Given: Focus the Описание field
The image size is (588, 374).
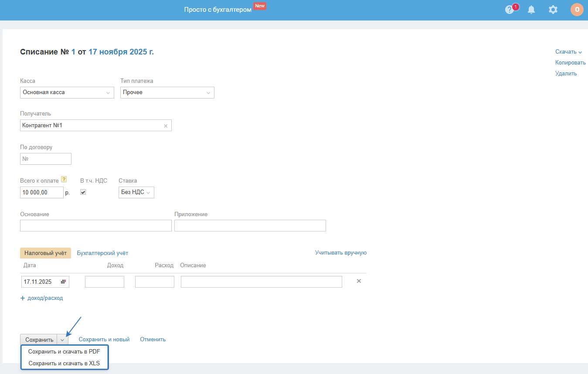Looking at the screenshot, I should tap(262, 282).
